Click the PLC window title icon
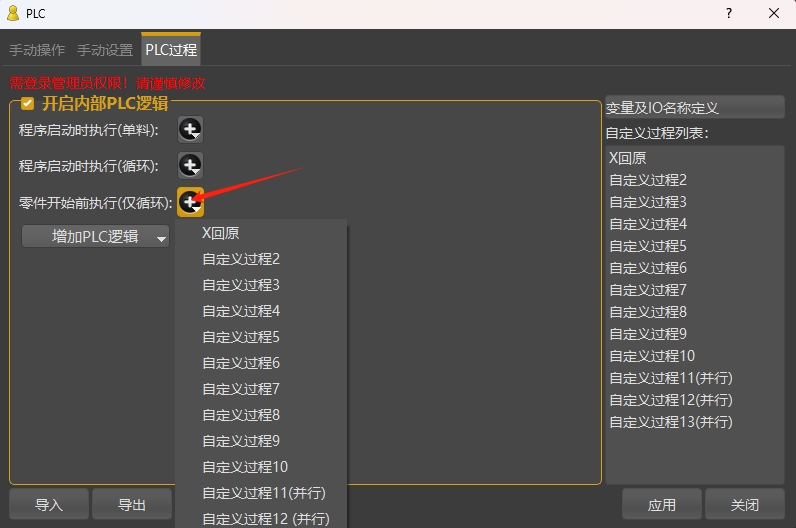The image size is (796, 528). (13, 13)
